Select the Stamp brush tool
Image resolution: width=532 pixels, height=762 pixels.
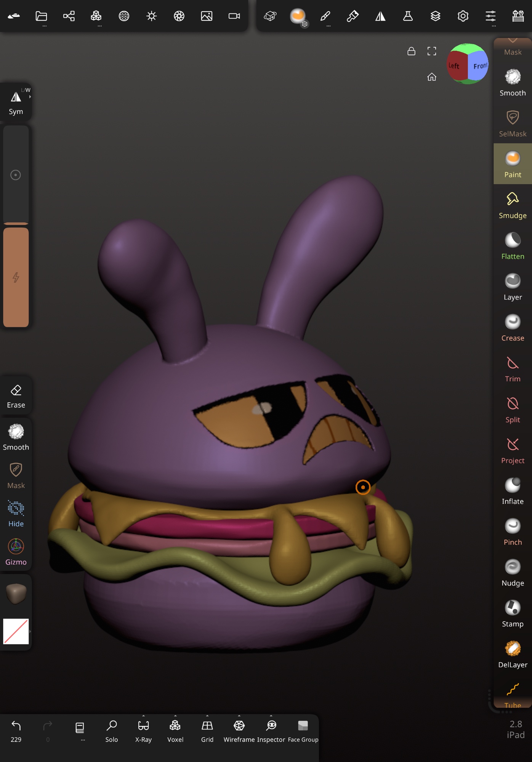pyautogui.click(x=512, y=613)
